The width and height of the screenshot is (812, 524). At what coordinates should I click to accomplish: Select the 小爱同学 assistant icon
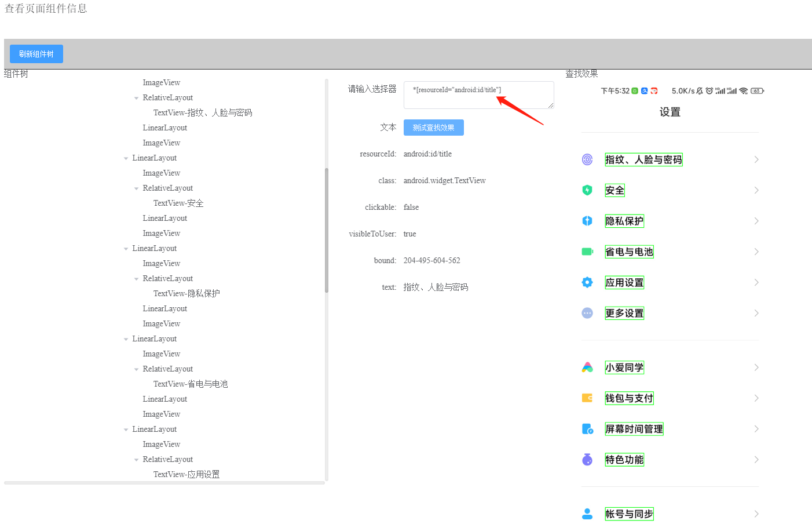pos(587,367)
